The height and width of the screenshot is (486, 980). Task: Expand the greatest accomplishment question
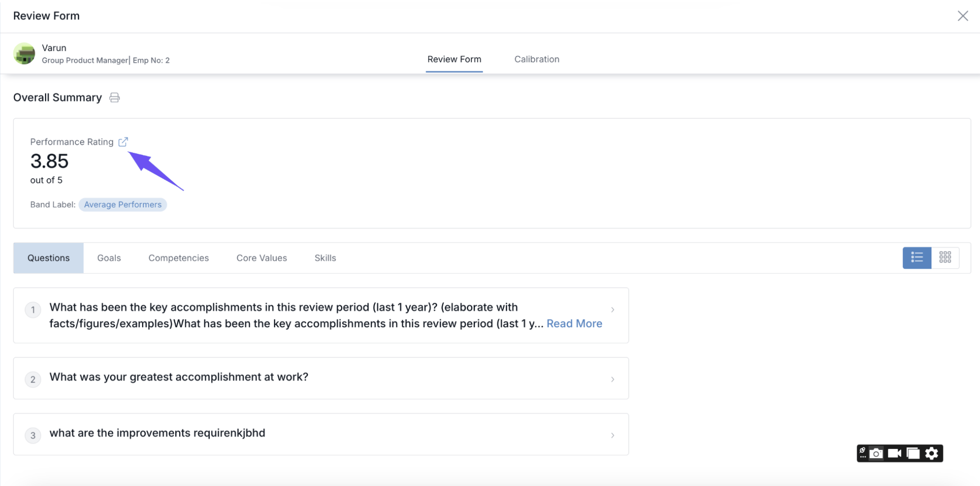point(612,379)
